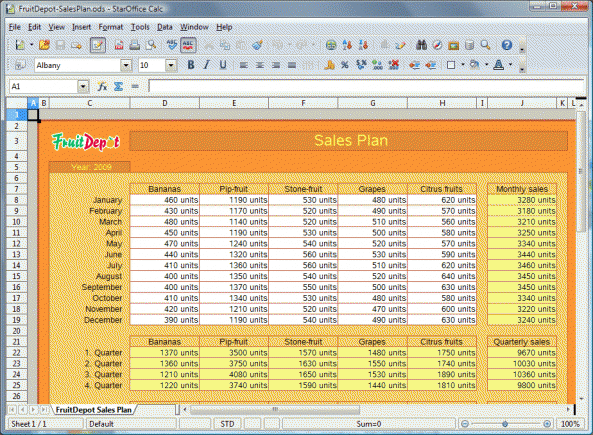593x435 pixels.
Task: Click the Help question mark icon
Action: [507, 45]
